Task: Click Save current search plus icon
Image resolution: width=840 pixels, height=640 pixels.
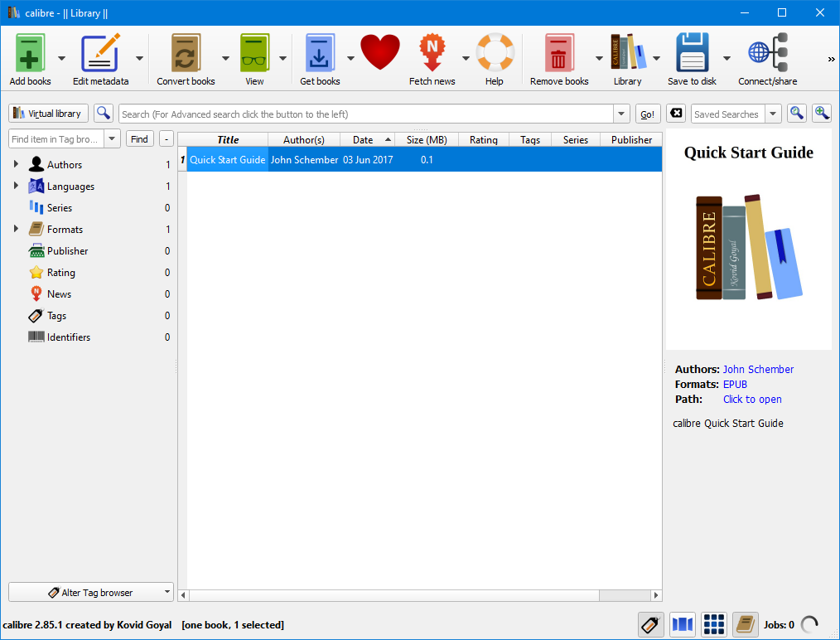Action: (822, 113)
